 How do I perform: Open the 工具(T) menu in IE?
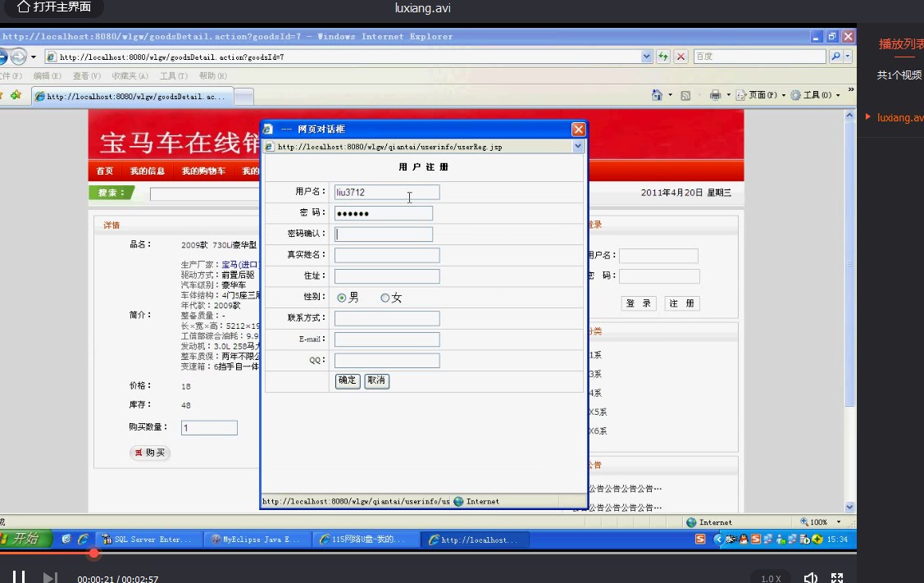click(174, 76)
